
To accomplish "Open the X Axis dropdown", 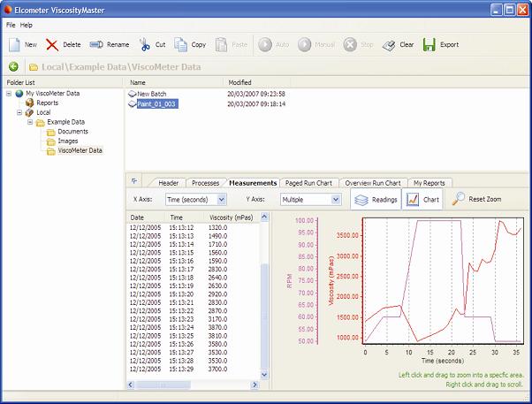I will 222,200.
